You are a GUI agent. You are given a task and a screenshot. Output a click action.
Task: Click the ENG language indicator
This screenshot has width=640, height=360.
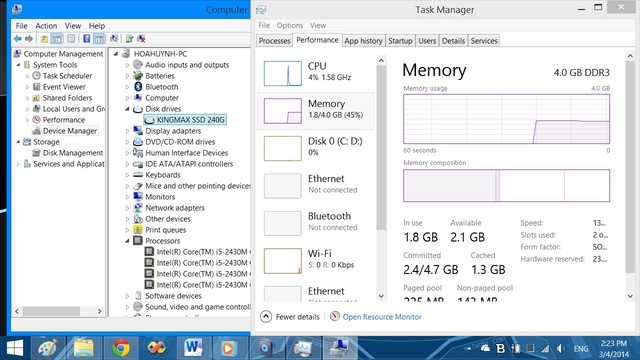[x=581, y=349]
